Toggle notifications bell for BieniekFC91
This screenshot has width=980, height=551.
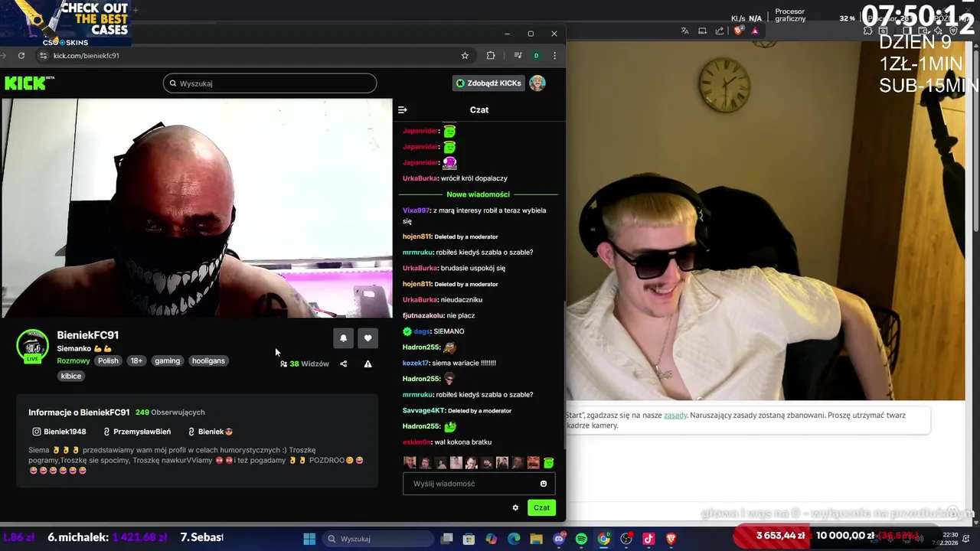click(343, 338)
